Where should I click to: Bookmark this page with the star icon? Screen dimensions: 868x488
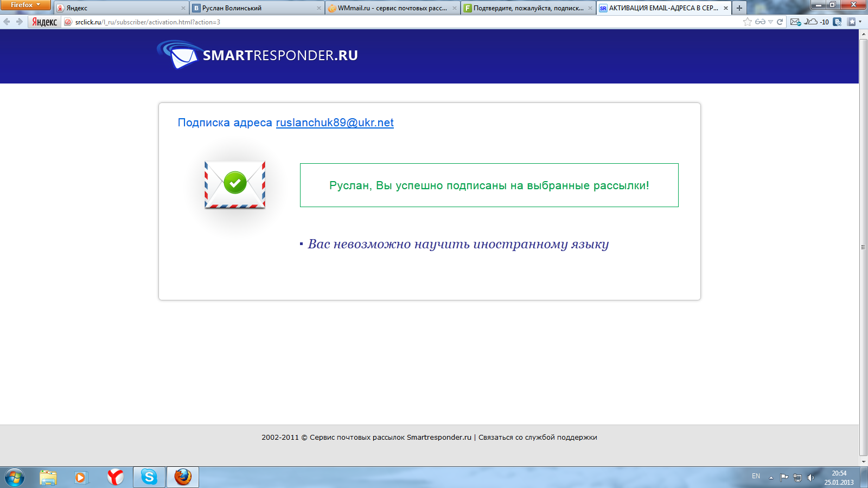click(748, 22)
